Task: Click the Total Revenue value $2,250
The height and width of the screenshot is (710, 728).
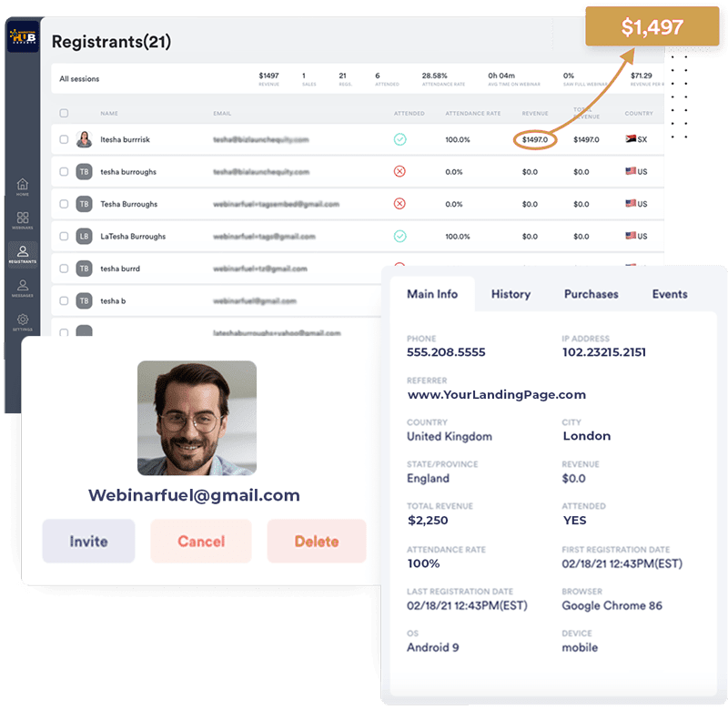Action: tap(428, 520)
